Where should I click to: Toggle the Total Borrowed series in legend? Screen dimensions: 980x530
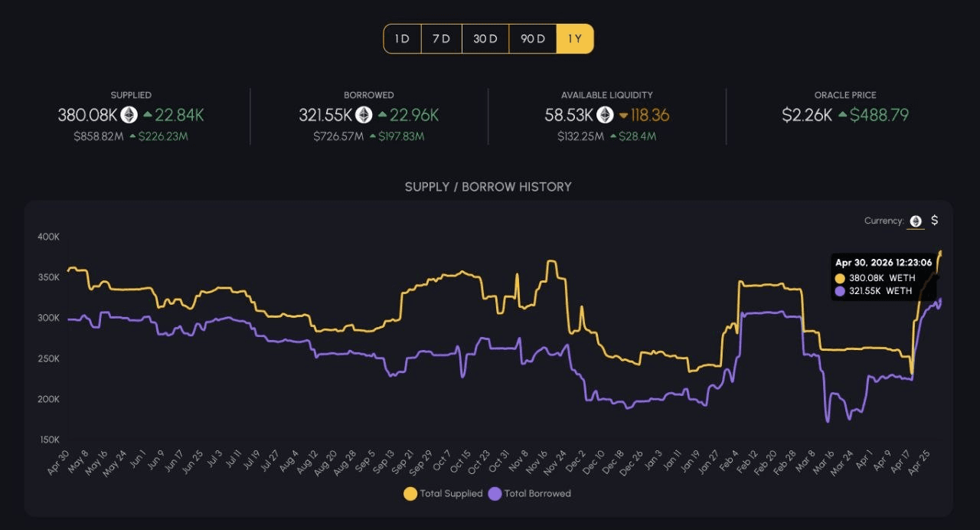coord(530,494)
